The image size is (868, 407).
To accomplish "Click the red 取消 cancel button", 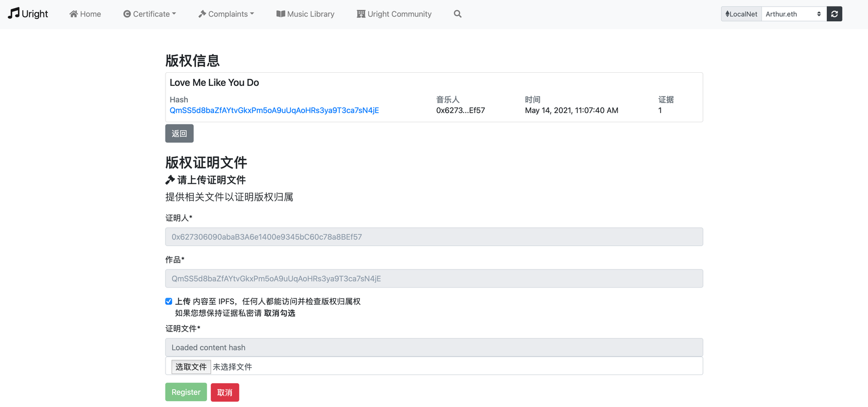I will point(225,392).
